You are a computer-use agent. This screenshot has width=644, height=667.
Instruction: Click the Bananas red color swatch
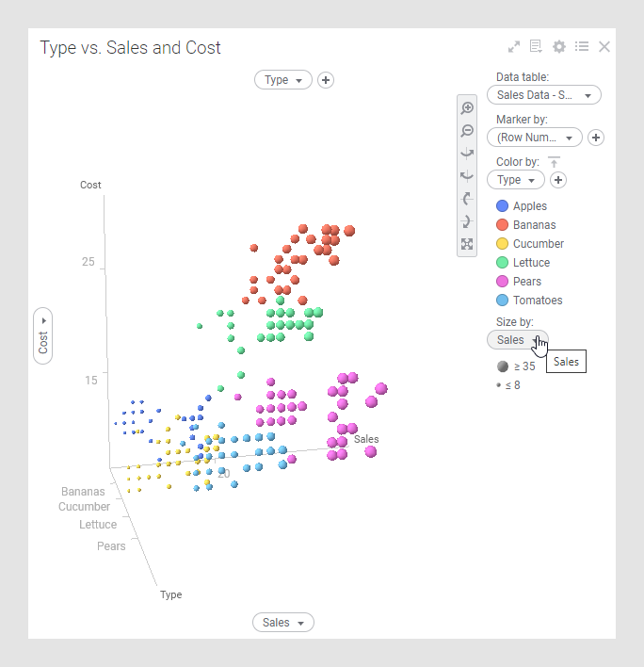[x=503, y=225]
